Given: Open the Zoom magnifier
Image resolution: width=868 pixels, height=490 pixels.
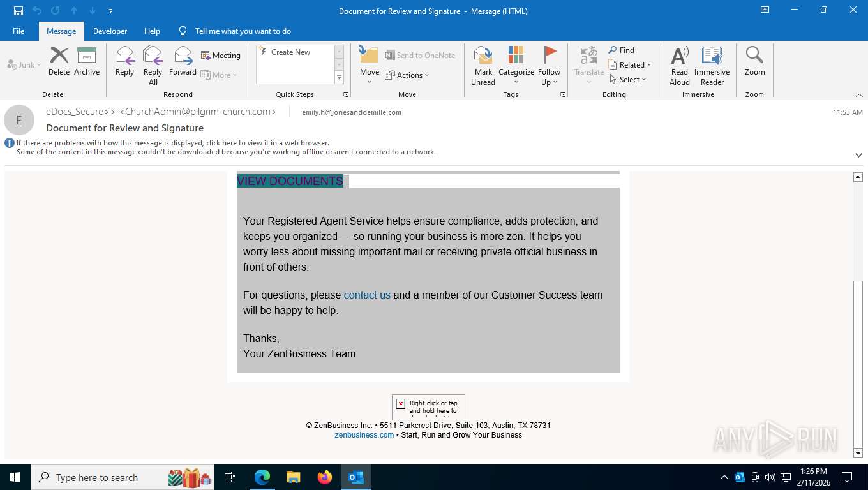Looking at the screenshot, I should tap(754, 61).
